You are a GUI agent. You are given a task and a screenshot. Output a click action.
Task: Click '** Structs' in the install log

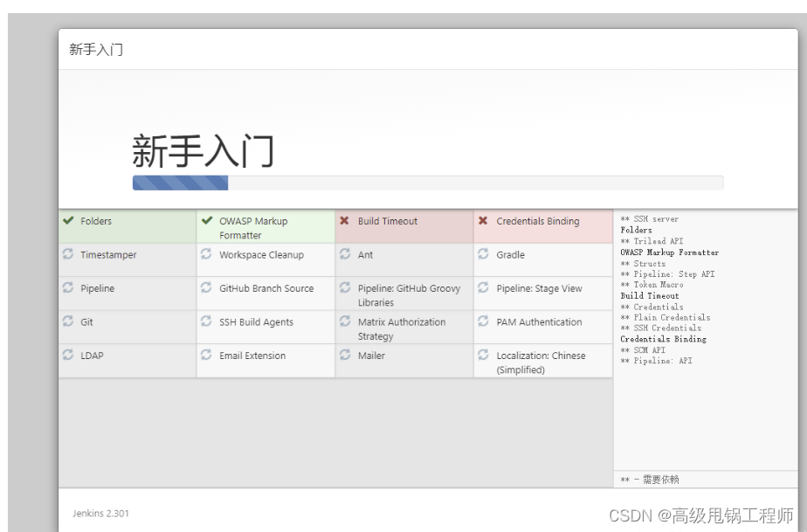[x=643, y=263]
